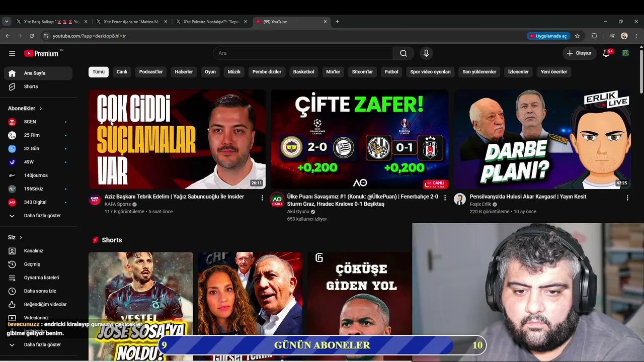The width and height of the screenshot is (644, 362).
Task: Go to the YouTube Premium logo home
Action: coord(42,53)
